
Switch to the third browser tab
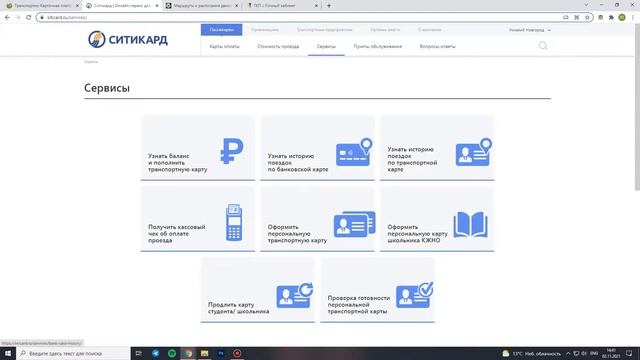pyautogui.click(x=202, y=6)
